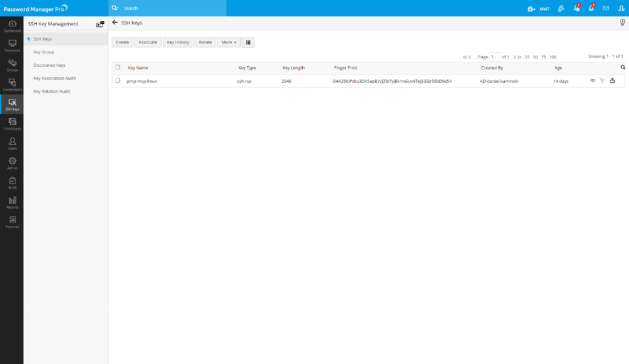629x364 pixels.
Task: Open the Dashboard from the sidebar
Action: tap(12, 26)
